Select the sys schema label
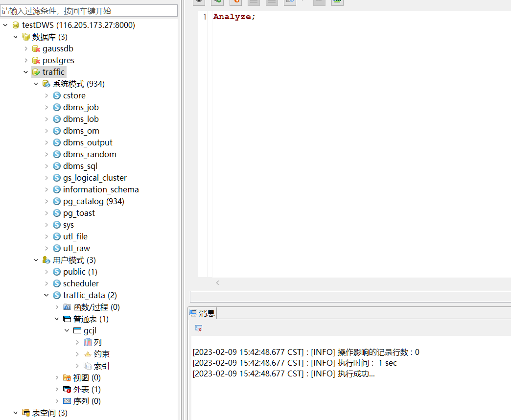 69,225
